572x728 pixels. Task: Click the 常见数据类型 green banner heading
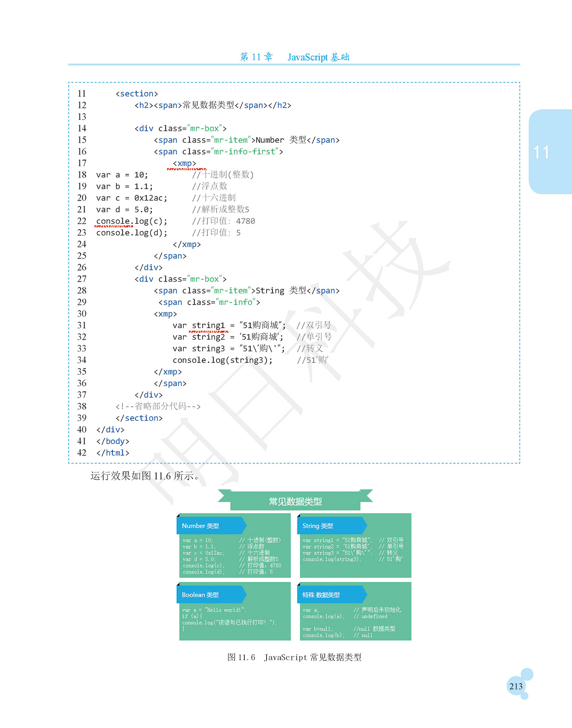[x=295, y=501]
